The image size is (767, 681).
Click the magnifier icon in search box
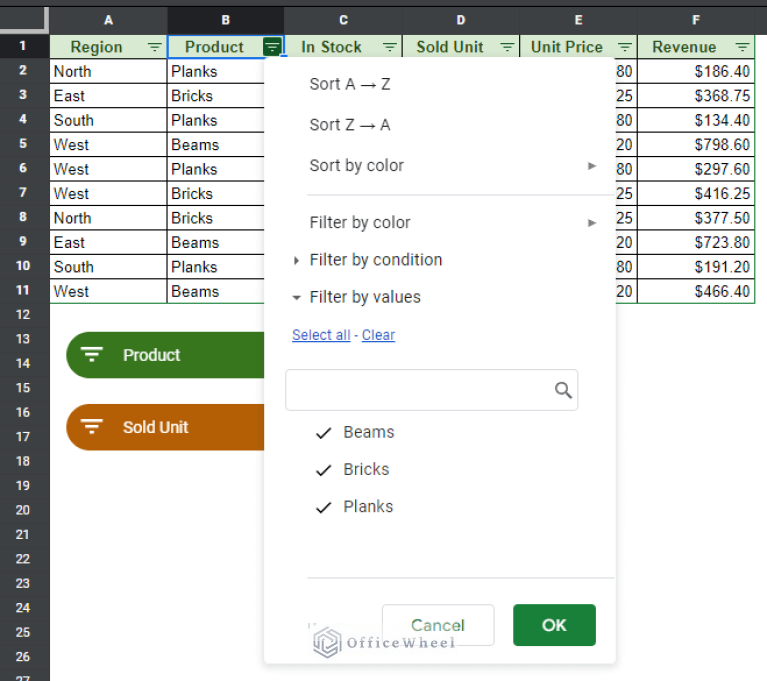(563, 390)
